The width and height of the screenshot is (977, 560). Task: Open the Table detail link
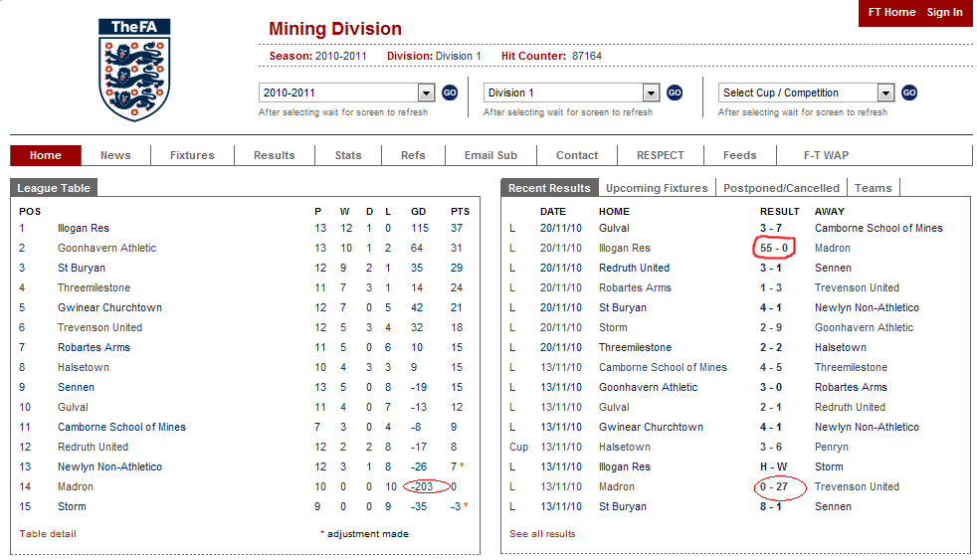[x=48, y=534]
